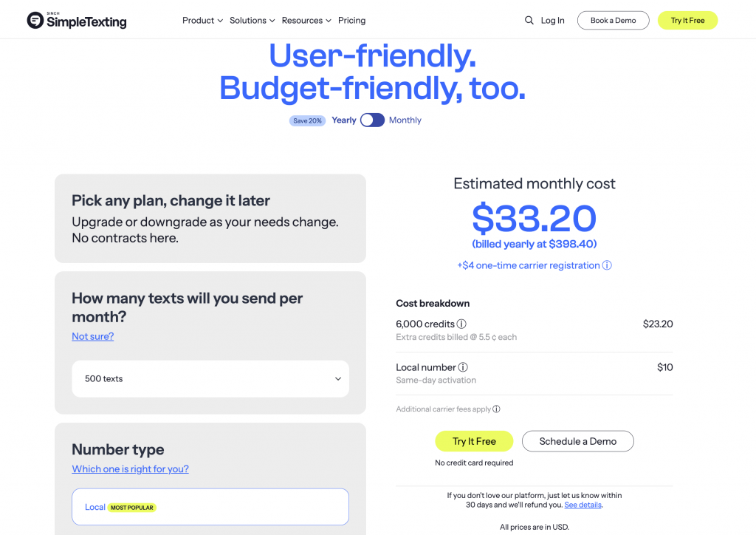Open the "Not sure?" link

pyautogui.click(x=92, y=336)
